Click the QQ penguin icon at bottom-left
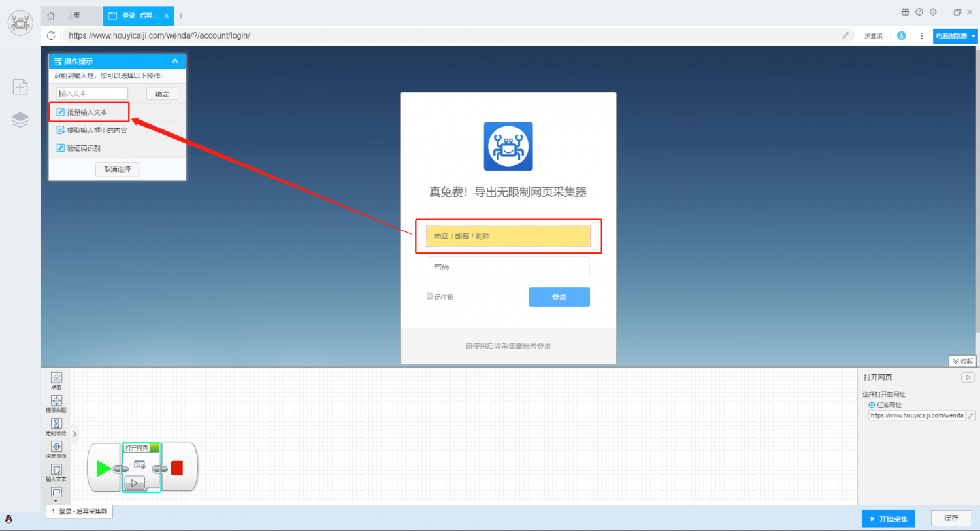This screenshot has width=980, height=531. click(x=8, y=519)
